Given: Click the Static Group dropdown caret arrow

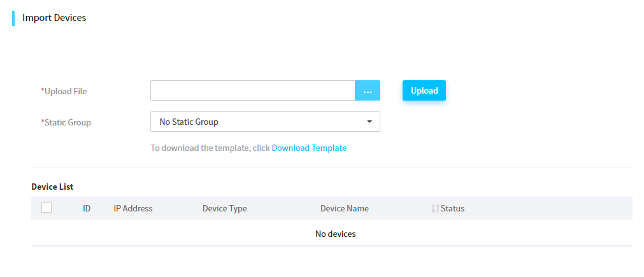Looking at the screenshot, I should click(x=369, y=122).
